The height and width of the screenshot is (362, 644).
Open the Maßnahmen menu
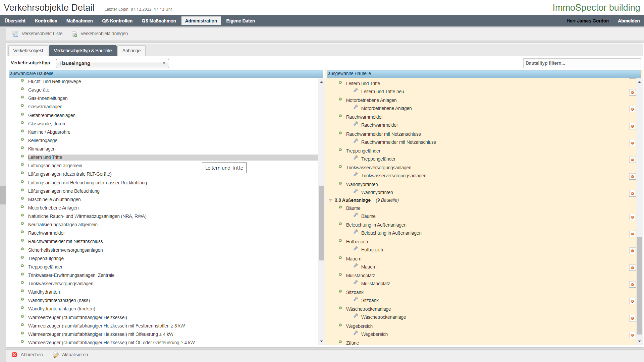click(79, 21)
